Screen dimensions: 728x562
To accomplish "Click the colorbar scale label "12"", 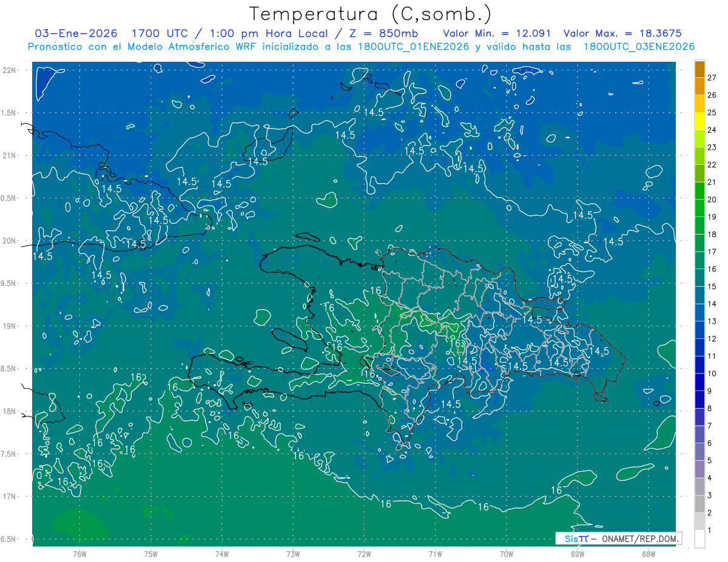I will [712, 339].
